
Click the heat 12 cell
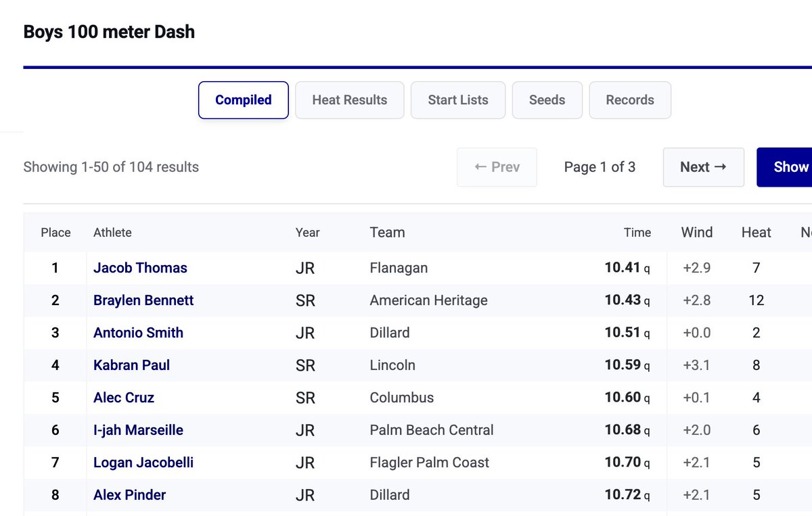pos(757,300)
